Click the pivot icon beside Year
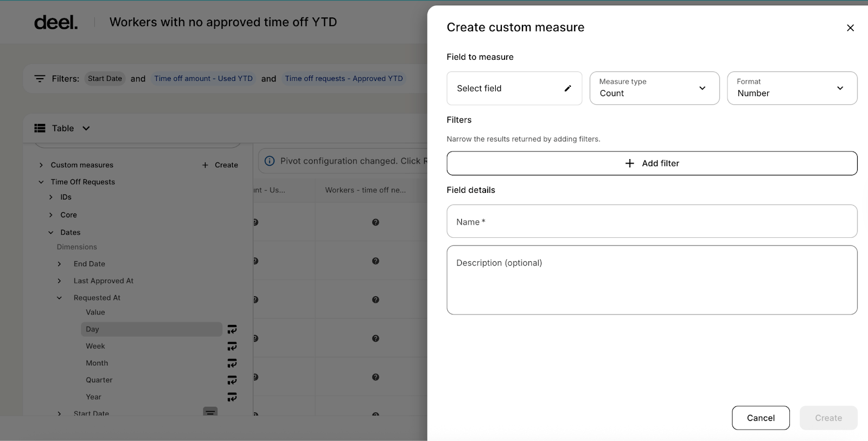 tap(232, 397)
